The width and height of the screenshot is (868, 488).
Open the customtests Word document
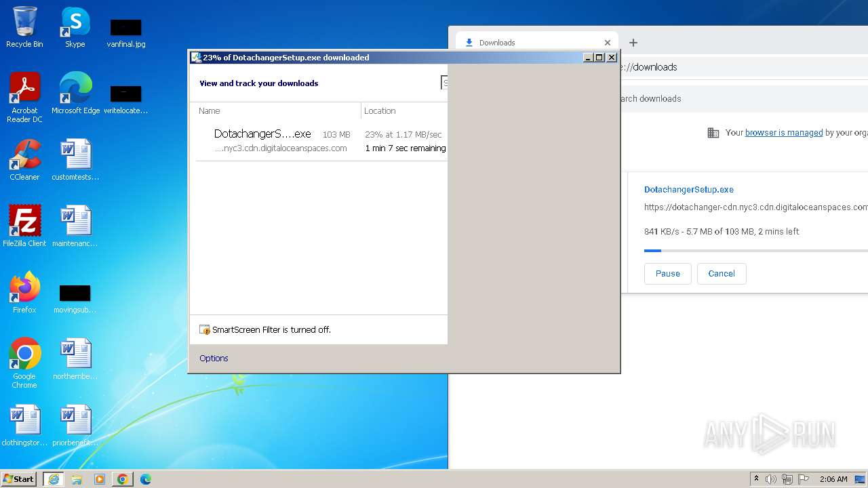coord(75,160)
